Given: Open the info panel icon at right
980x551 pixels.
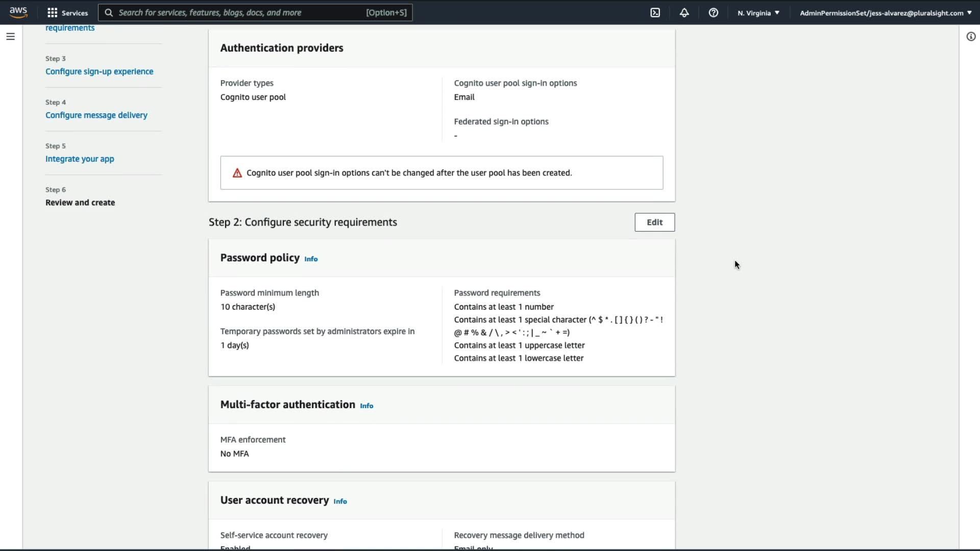Looking at the screenshot, I should tap(971, 37).
